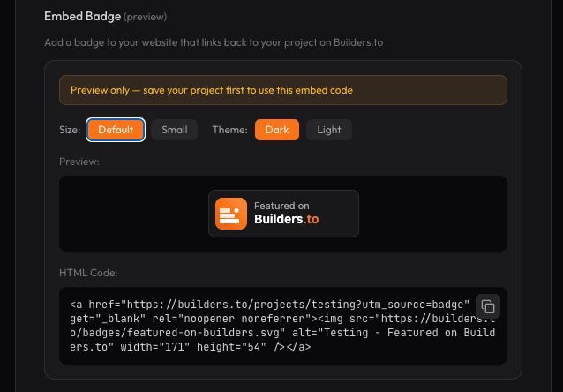This screenshot has width=563, height=392.
Task: Click the 'Size:' label
Action: click(x=70, y=130)
